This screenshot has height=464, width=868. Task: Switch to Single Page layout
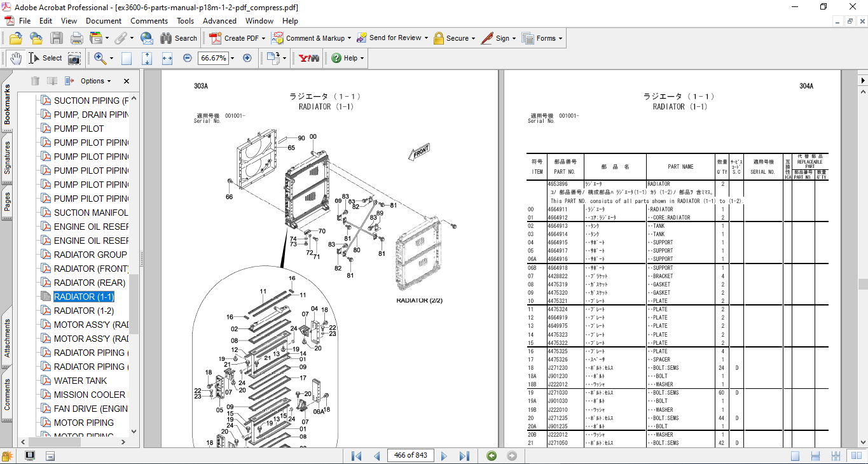pyautogui.click(x=796, y=456)
